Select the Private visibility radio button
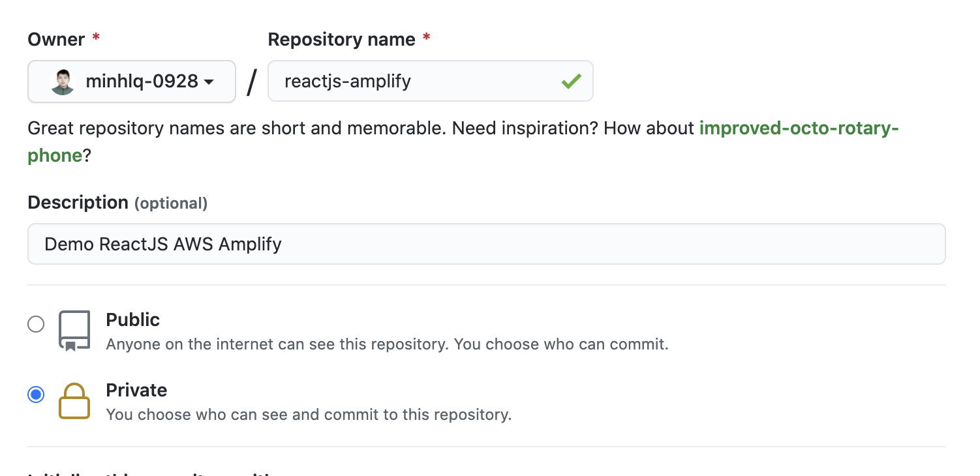 36,394
